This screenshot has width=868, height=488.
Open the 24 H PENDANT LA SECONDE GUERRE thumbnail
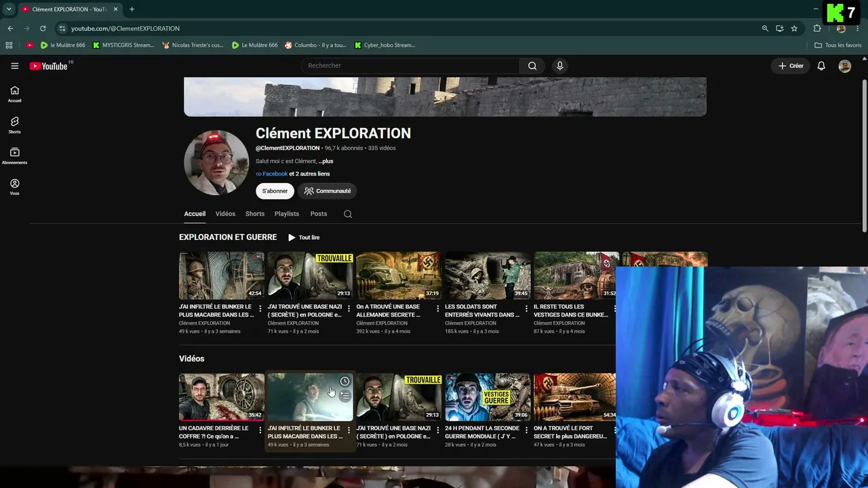coord(488,397)
